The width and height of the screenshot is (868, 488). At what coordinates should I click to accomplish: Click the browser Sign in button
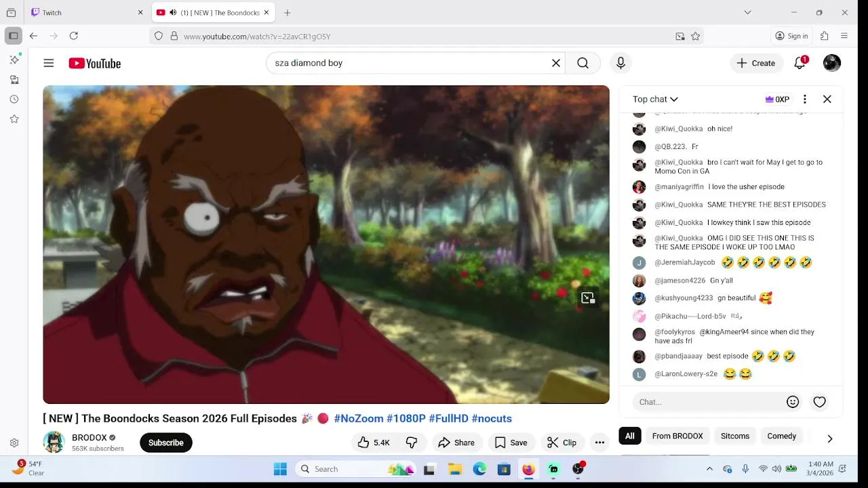coord(791,36)
